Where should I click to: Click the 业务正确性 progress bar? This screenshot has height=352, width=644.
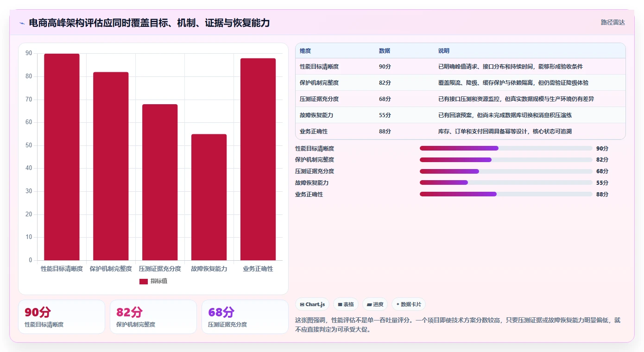(506, 194)
